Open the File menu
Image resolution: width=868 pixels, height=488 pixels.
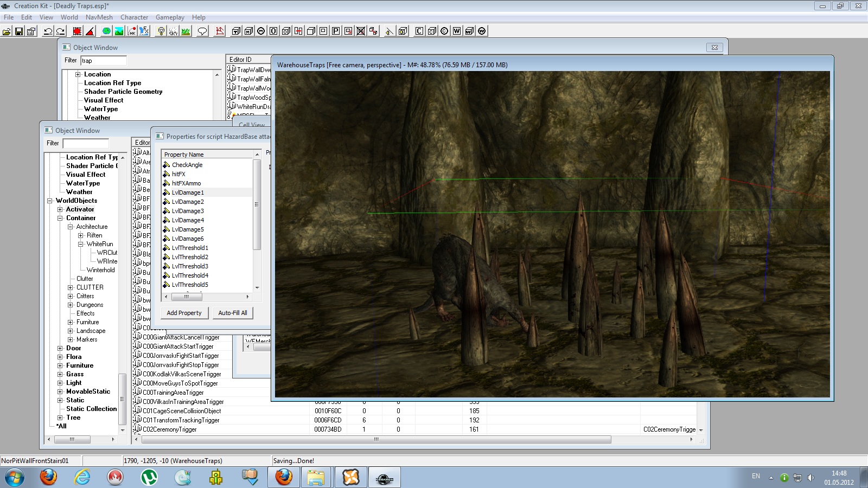9,17
